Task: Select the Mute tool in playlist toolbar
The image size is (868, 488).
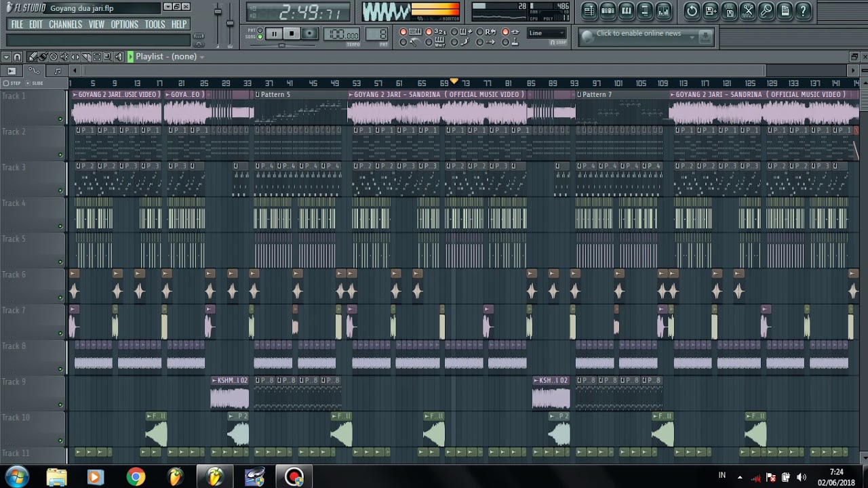Action: (64, 57)
